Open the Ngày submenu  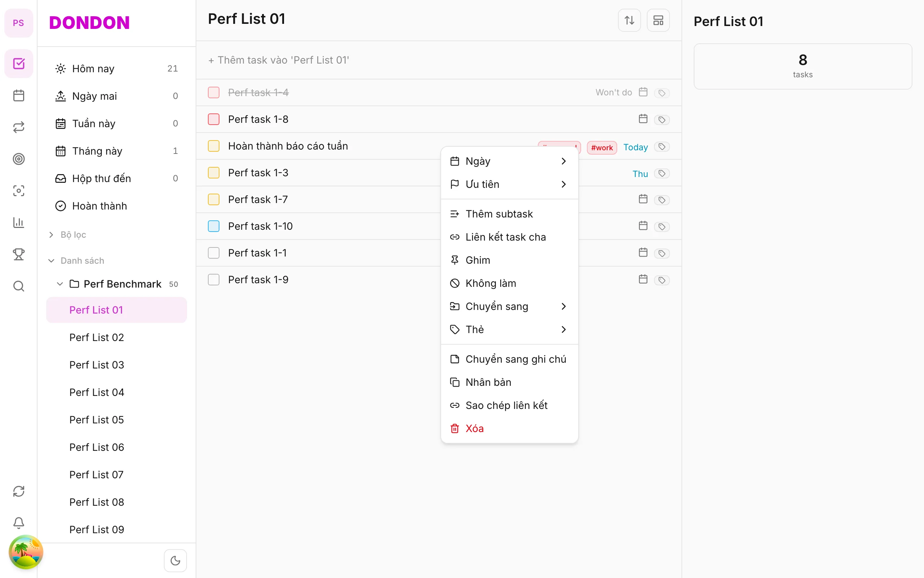509,161
